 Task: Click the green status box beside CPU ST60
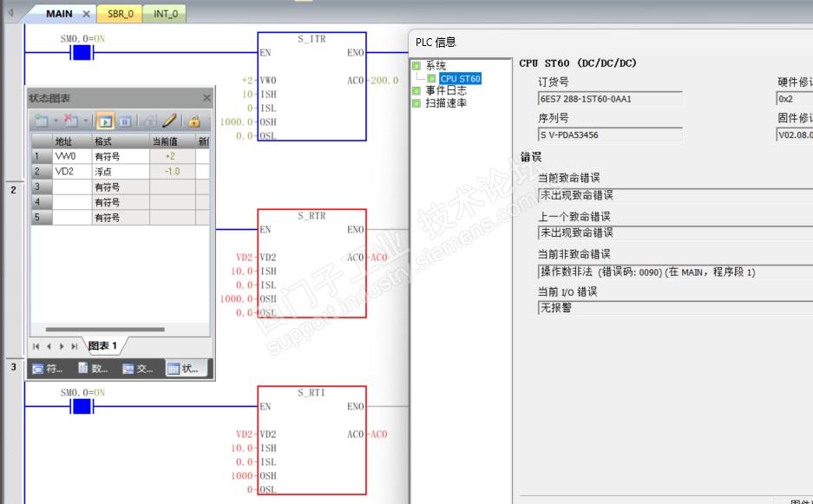coord(431,79)
